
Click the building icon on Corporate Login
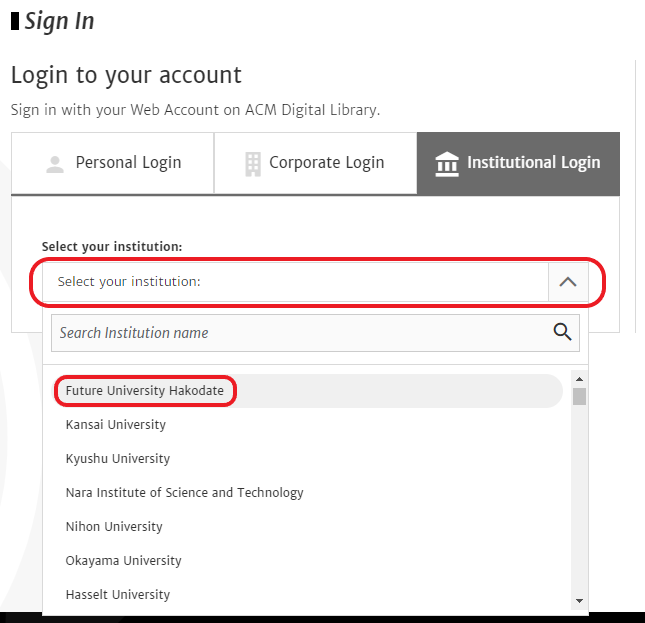253,164
